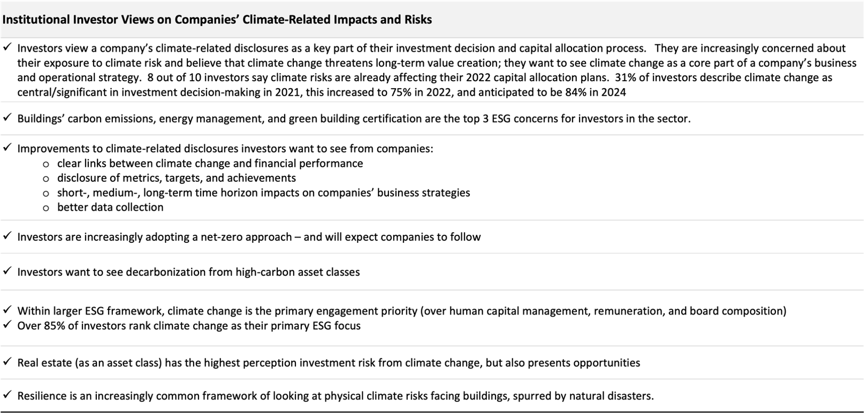Select the checkmark before "Improvements to climate-related disclosures"
This screenshot has width=868, height=415.
[7, 148]
